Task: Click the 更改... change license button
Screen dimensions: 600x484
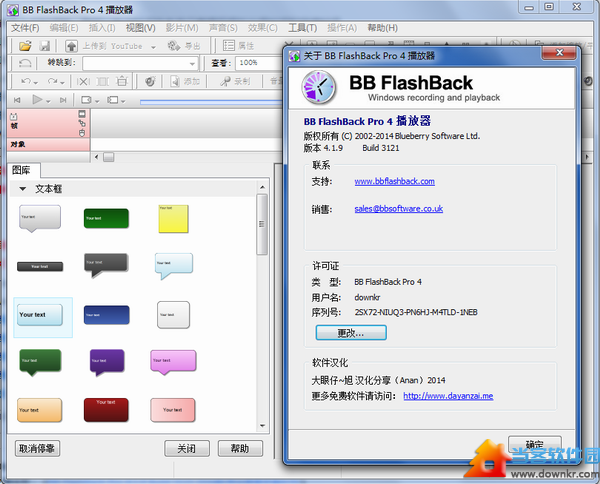Action: click(x=351, y=333)
